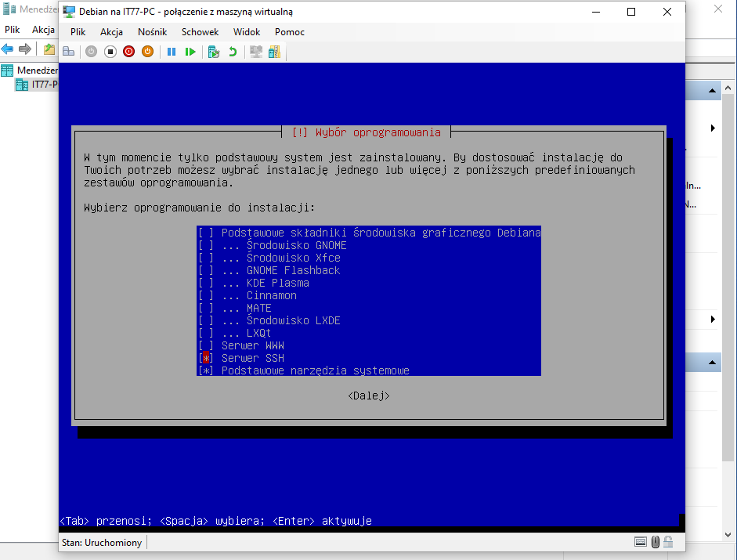
Task: Enable the Środowisko Xfce checkbox
Action: pos(207,258)
